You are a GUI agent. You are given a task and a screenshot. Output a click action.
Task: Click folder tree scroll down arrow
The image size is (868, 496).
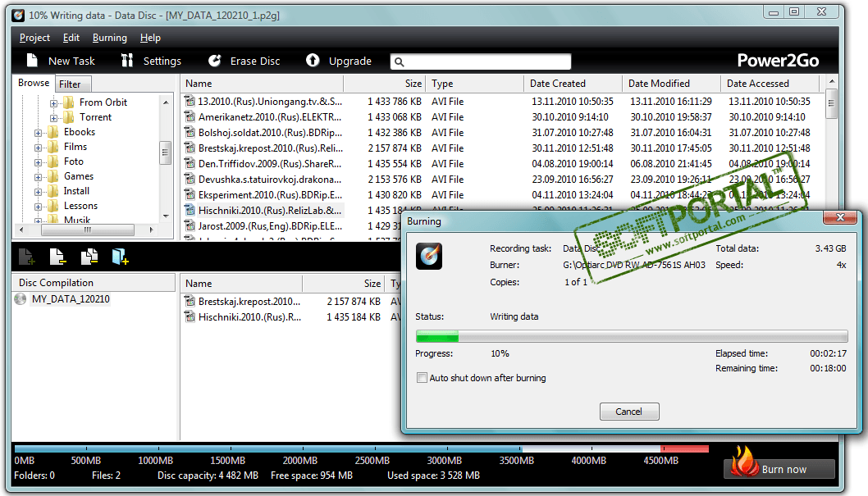click(166, 216)
